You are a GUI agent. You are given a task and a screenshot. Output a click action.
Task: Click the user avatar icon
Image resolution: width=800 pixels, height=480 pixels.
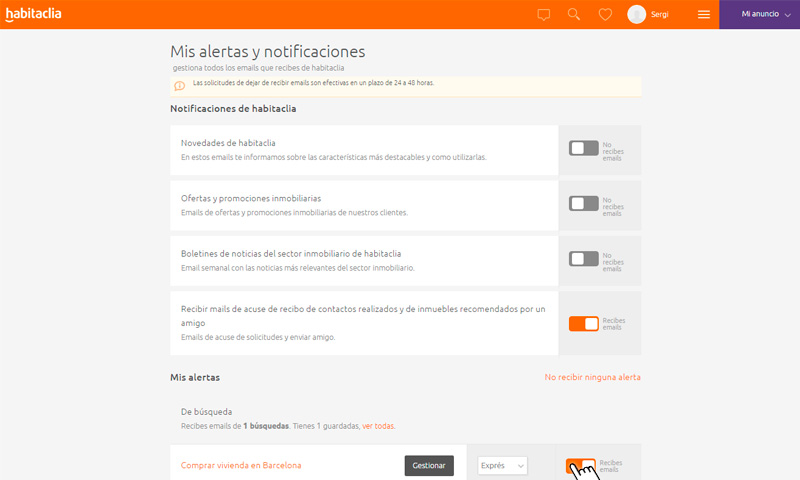[x=636, y=14]
